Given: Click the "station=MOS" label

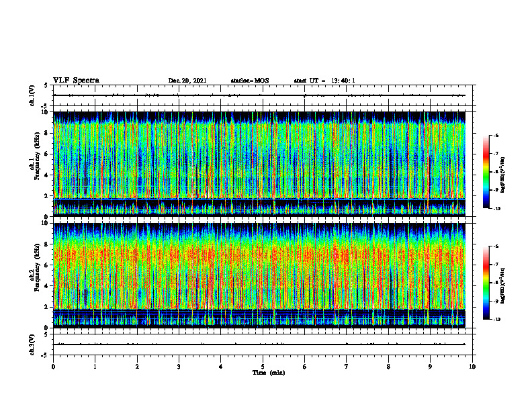Looking at the screenshot, I should click(250, 81).
